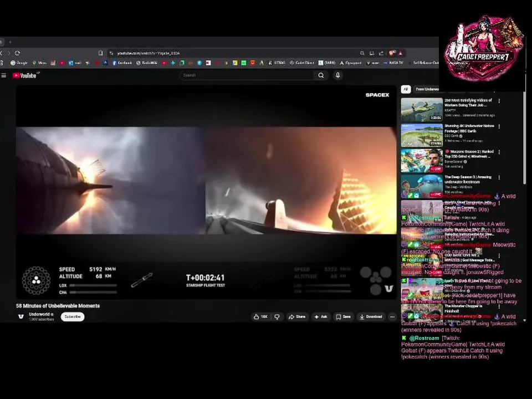
Task: Click the Download button
Action: (371, 316)
